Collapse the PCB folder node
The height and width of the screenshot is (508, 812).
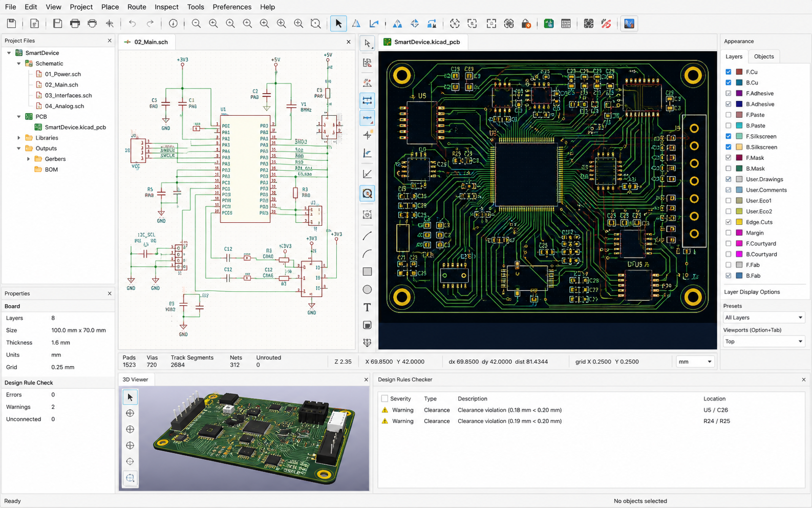coord(19,117)
